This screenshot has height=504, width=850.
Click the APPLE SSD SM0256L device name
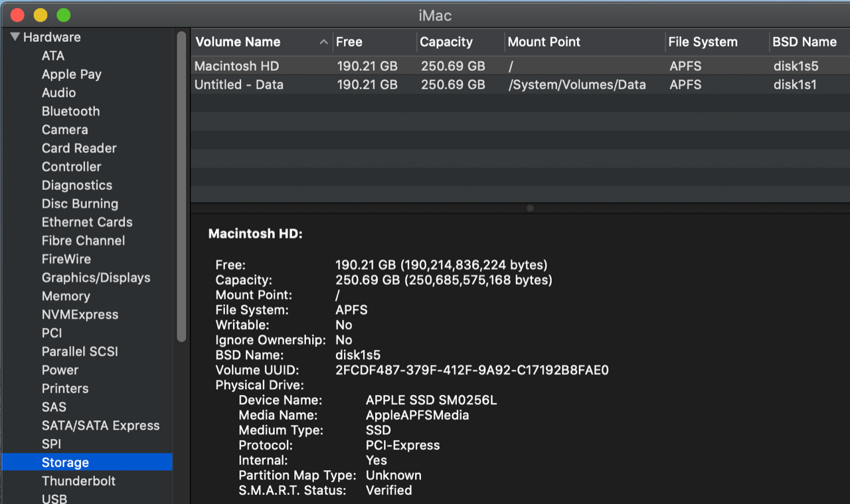coord(431,400)
